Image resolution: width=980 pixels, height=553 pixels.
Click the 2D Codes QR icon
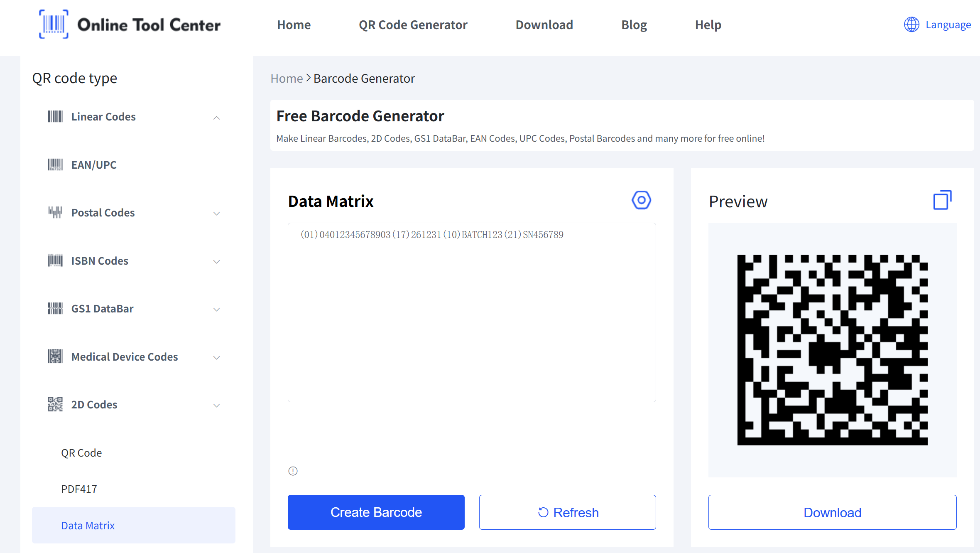click(x=55, y=404)
